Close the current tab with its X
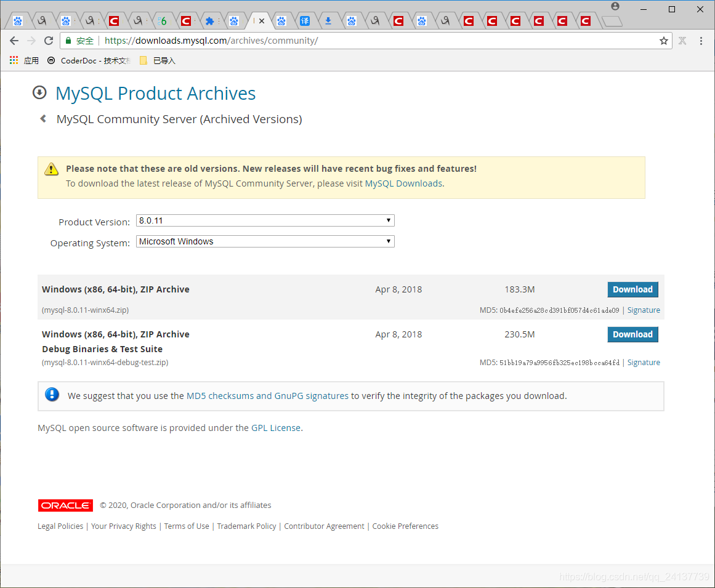Screen dimensions: 715x588 click(262, 21)
